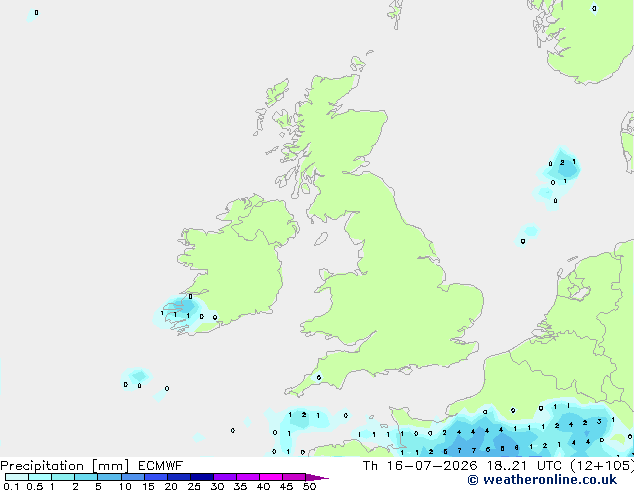Select the 5–10 mm legend color swatch

point(109,477)
